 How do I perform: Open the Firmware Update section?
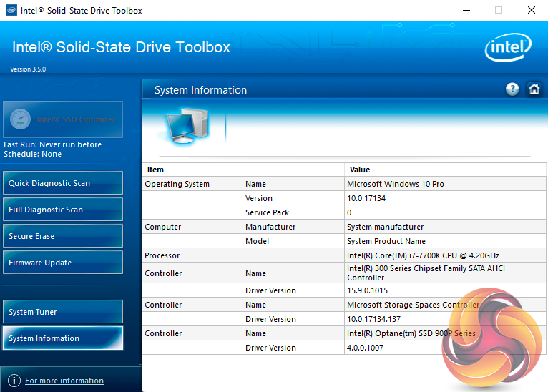click(62, 263)
